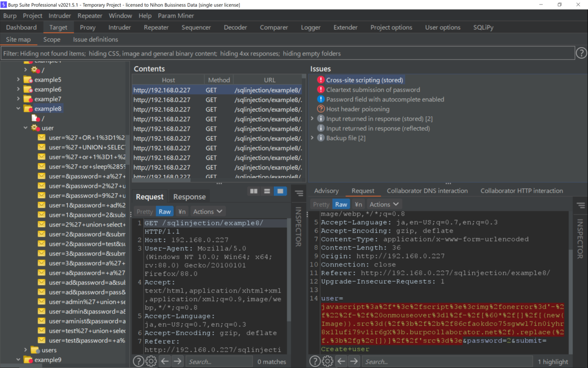Go to next match in left search
The image size is (588, 368).
point(177,362)
